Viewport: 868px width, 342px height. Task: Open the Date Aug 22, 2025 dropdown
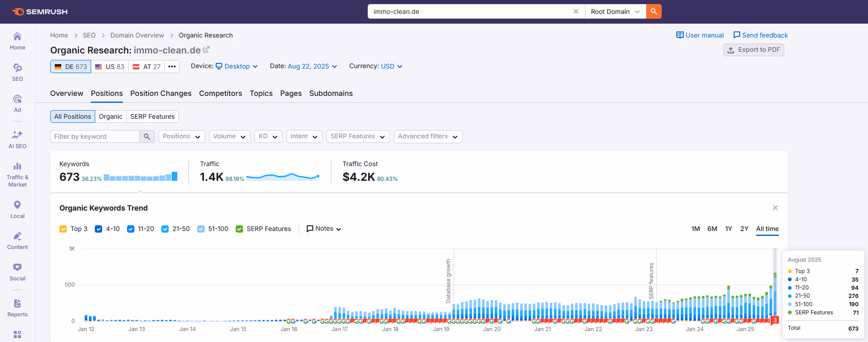tap(312, 66)
